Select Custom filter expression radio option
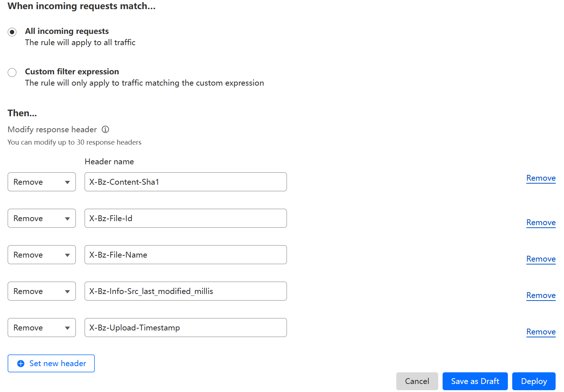 12,72
